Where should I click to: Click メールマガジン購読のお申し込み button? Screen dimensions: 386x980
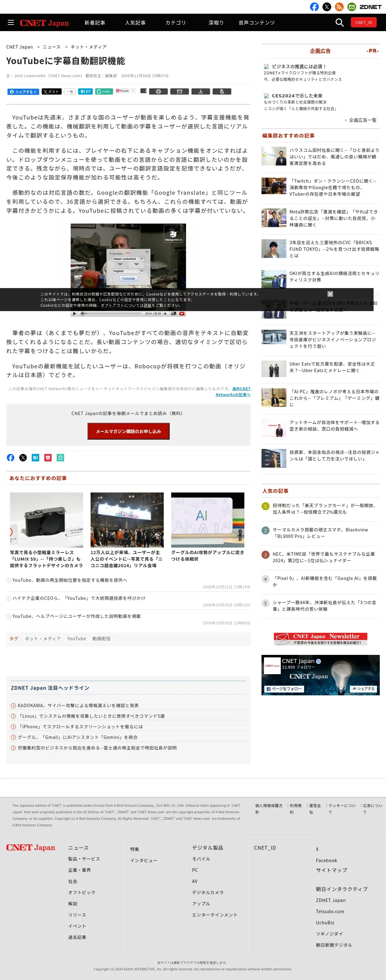pos(128,432)
